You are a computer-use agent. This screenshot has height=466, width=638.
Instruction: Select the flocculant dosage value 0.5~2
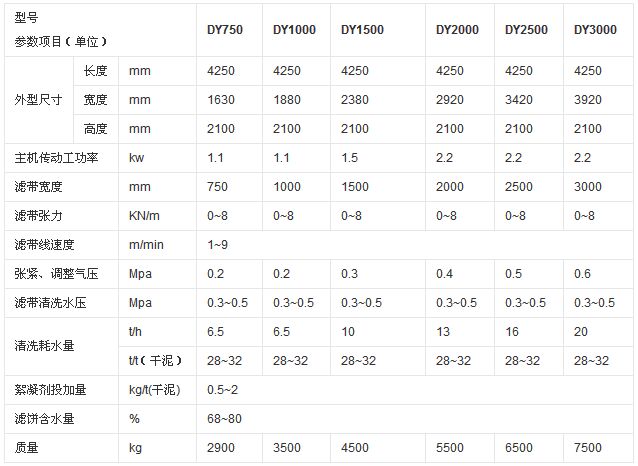pos(222,389)
